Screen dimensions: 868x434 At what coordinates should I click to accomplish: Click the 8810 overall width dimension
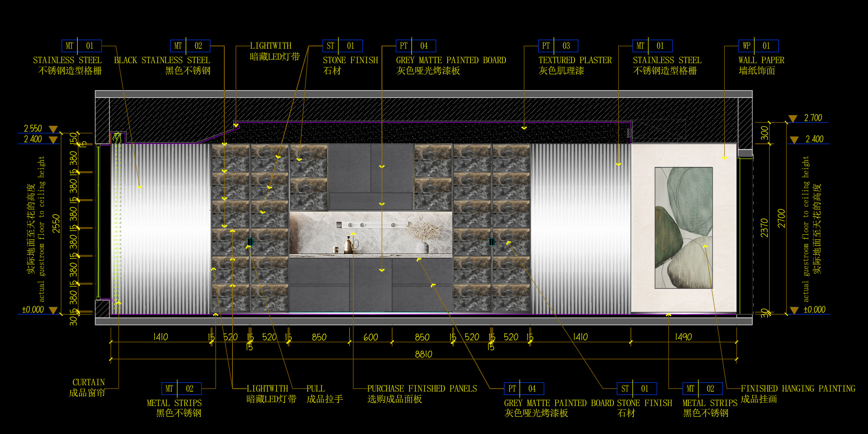[423, 354]
